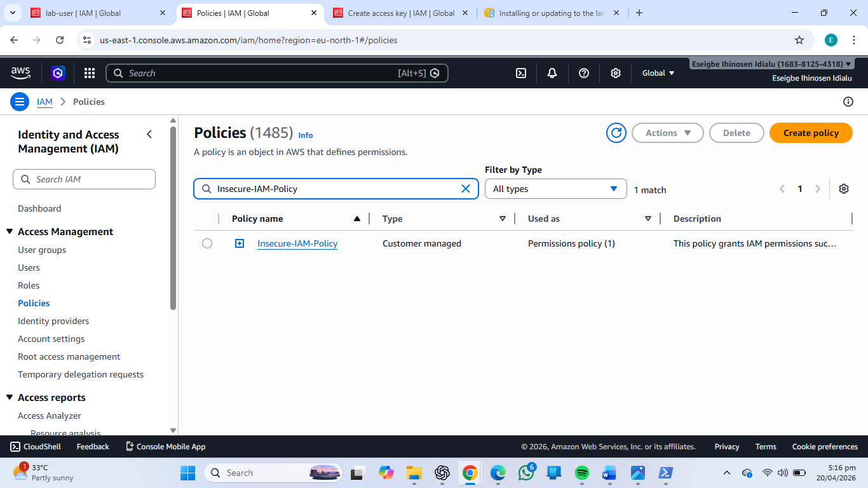This screenshot has height=488, width=868.
Task: Open Account settings in the sidebar
Action: [51, 339]
